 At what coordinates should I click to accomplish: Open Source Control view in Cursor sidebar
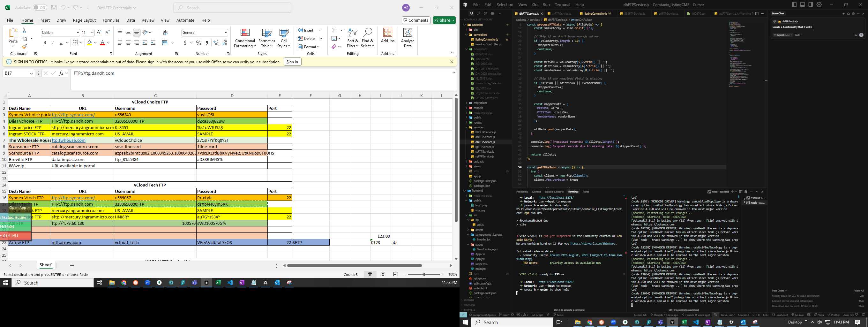[485, 13]
